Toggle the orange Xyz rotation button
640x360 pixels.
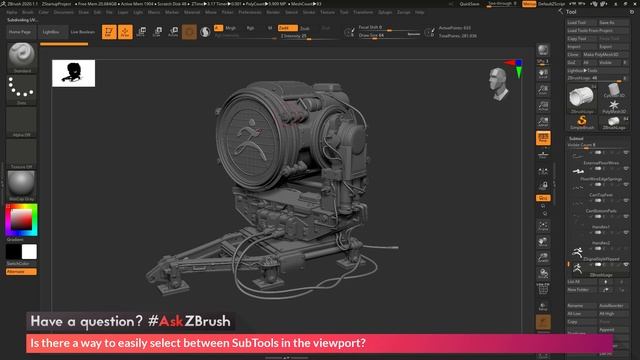point(543,198)
